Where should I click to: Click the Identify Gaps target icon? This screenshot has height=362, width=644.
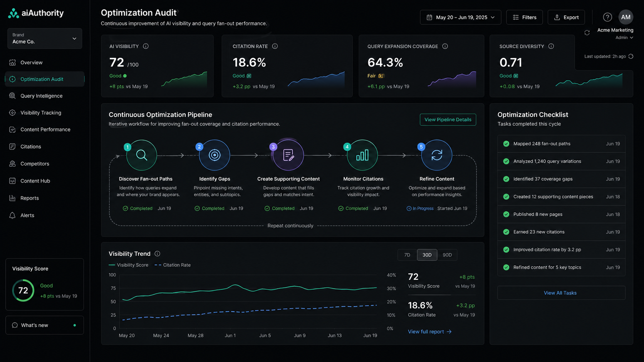215,155
